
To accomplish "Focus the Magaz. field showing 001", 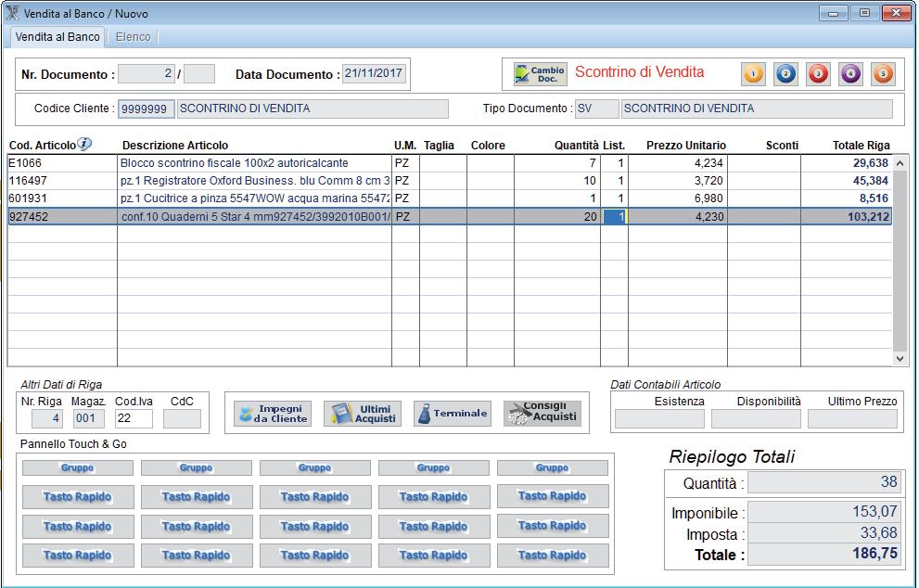I will coord(88,418).
